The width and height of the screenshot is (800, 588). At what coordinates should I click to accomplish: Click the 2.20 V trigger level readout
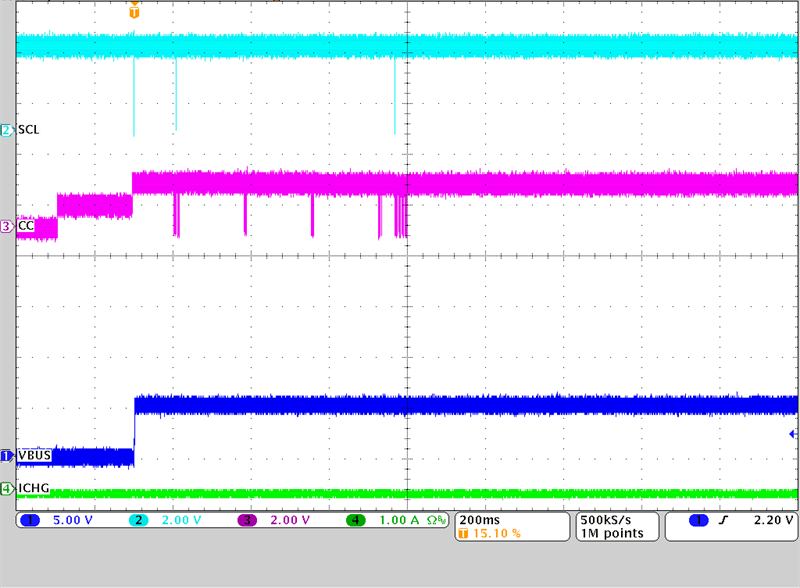tap(773, 521)
